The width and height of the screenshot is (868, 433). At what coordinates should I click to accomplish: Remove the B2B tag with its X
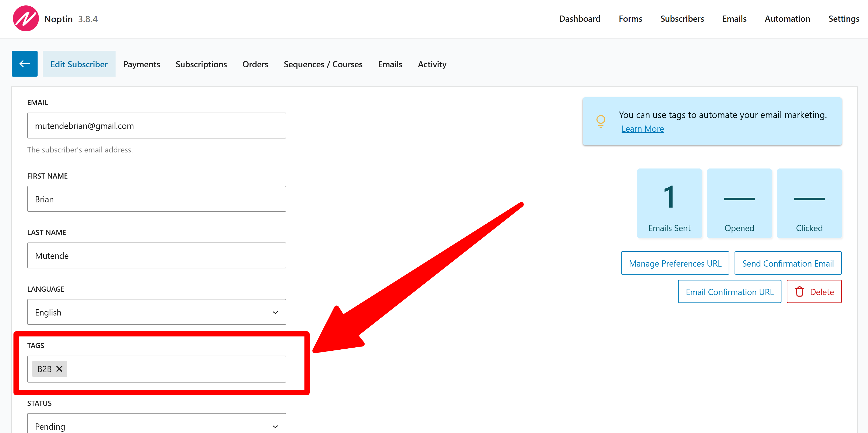[59, 369]
